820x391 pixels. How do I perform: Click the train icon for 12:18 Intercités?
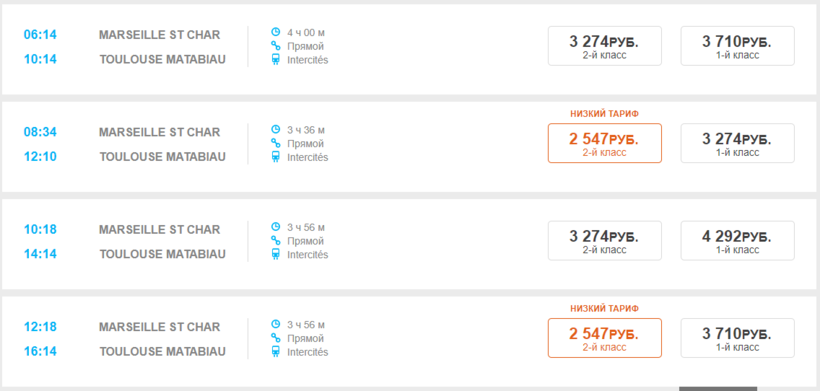pos(276,352)
